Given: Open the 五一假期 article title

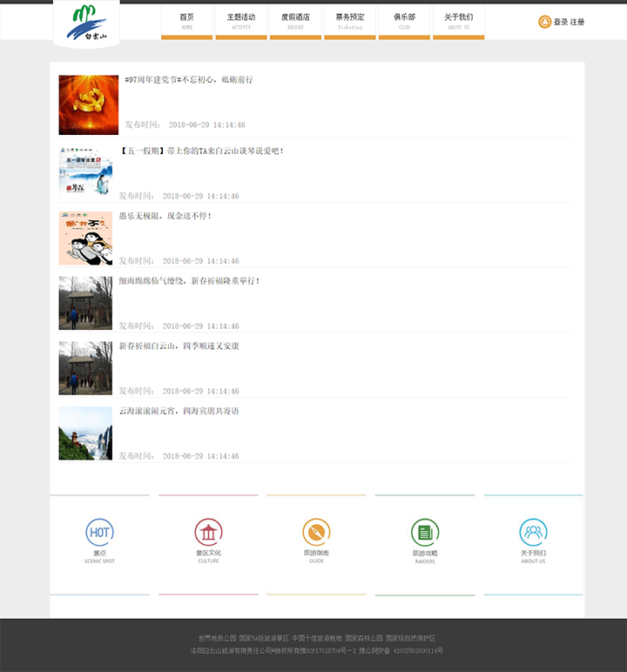Looking at the screenshot, I should click(202, 151).
